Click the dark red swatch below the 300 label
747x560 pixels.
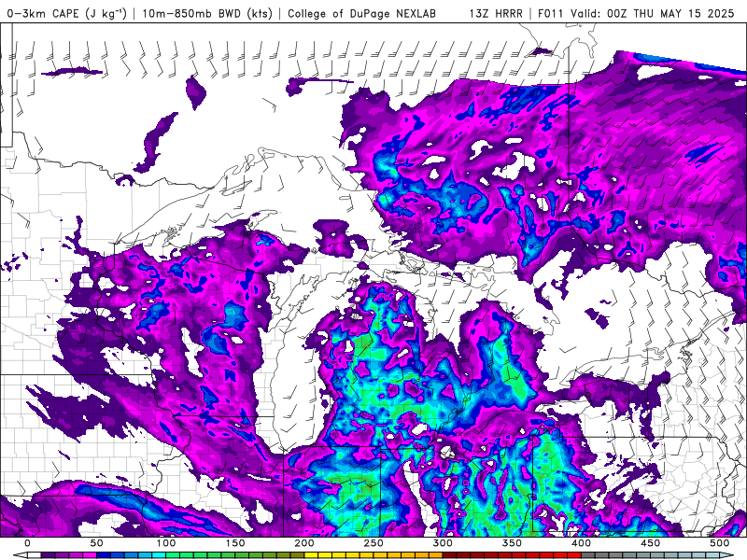[450, 555]
